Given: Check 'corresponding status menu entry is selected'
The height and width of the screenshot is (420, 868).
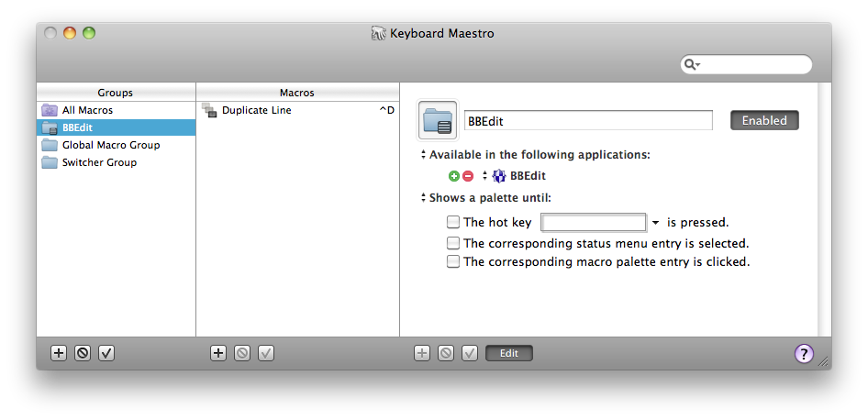Looking at the screenshot, I should point(453,243).
